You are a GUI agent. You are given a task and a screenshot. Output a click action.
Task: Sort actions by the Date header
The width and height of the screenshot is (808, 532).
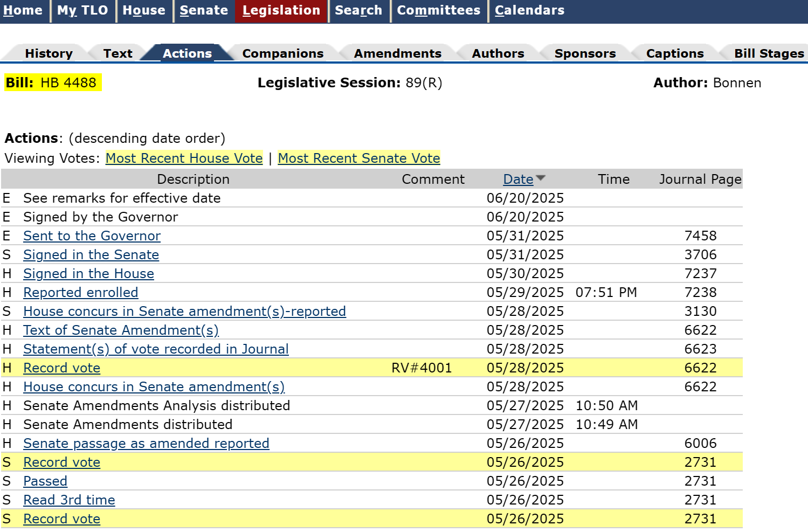517,179
